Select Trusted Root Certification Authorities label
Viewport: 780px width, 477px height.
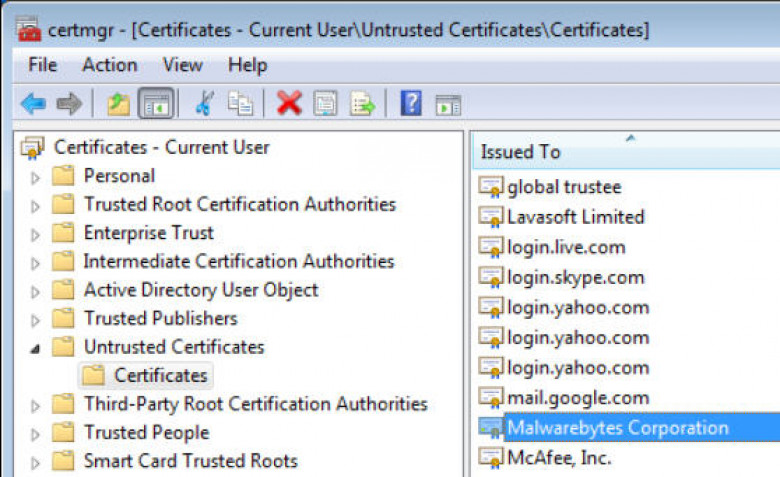click(240, 204)
